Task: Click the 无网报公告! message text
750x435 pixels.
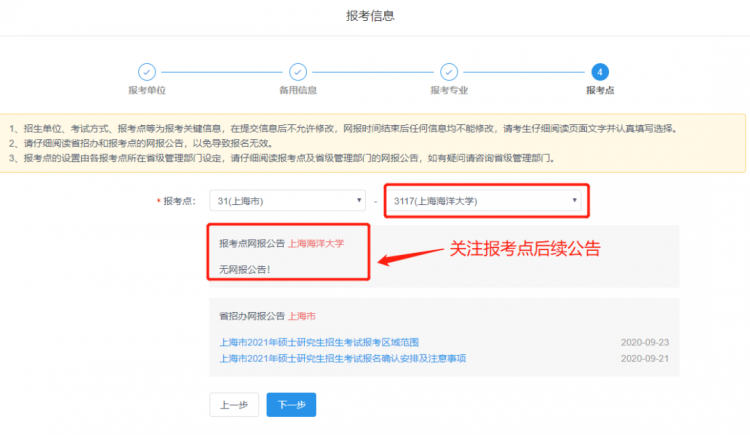Action: (x=245, y=270)
